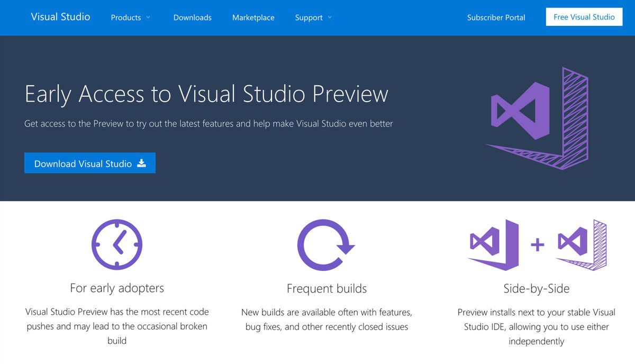Click the Early Access to Visual Studio Preview heading
The height and width of the screenshot is (364, 635).
(206, 94)
